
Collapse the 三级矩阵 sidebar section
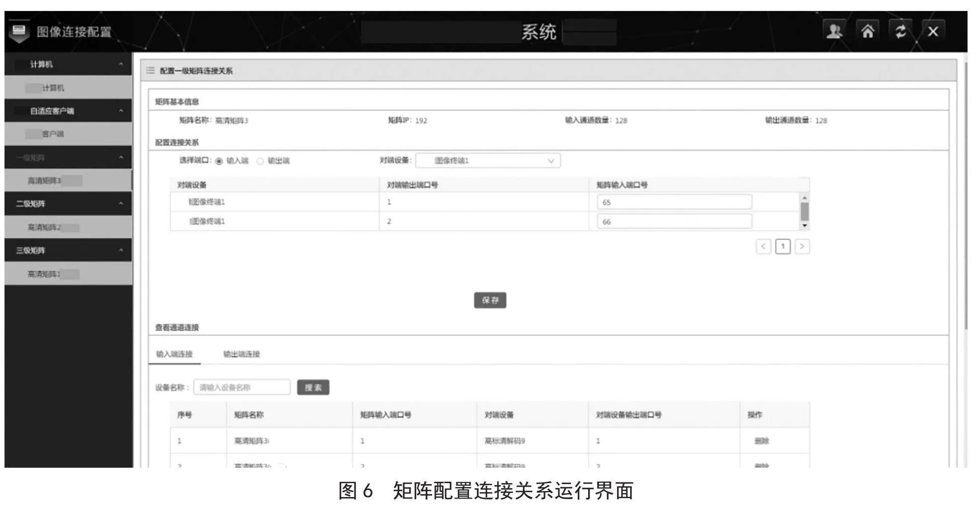point(121,250)
